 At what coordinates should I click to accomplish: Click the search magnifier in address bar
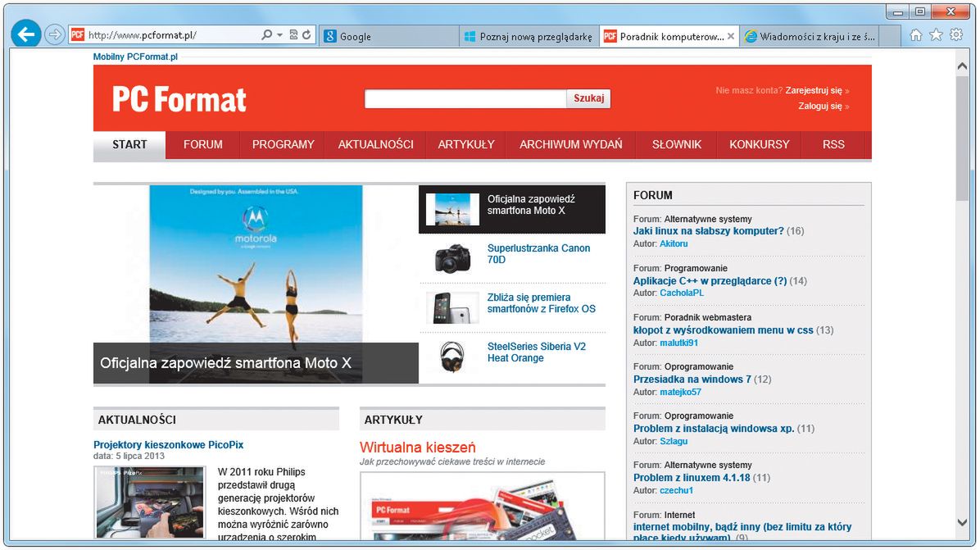click(x=267, y=35)
